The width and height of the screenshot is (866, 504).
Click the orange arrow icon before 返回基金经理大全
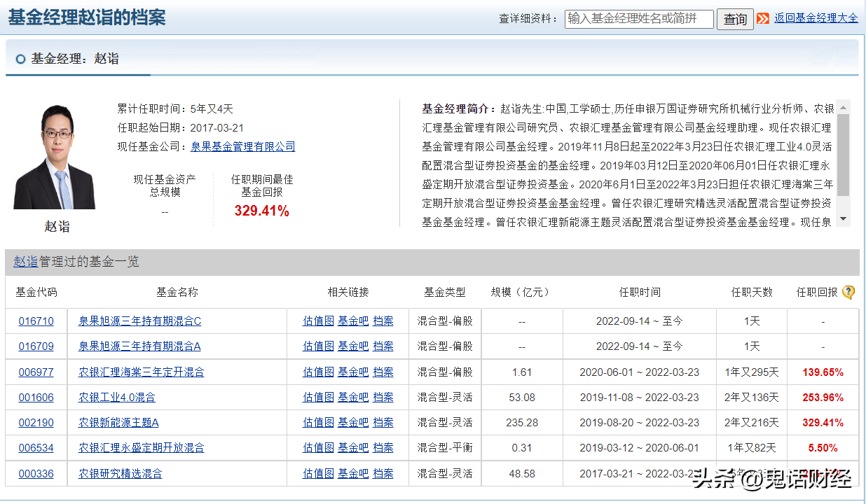click(763, 18)
